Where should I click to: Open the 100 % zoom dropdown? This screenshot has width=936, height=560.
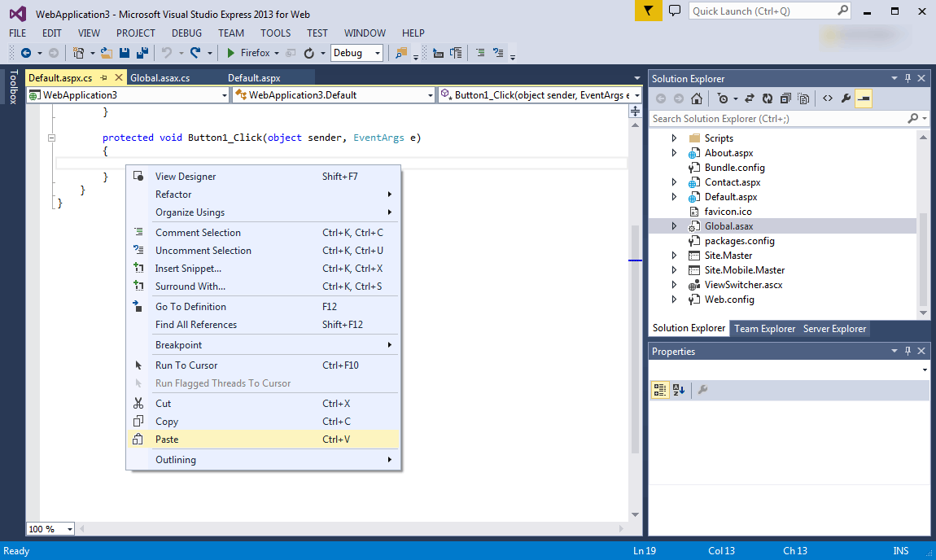click(x=50, y=529)
